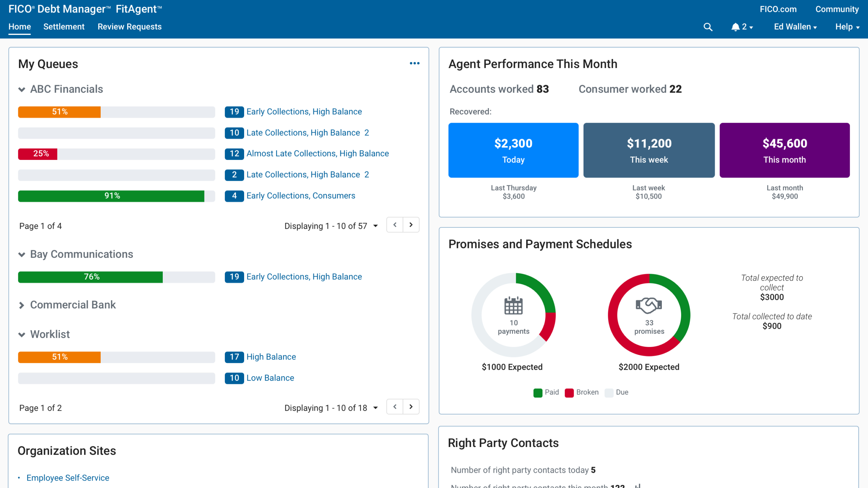Open the Review Requests tab

[x=130, y=27]
